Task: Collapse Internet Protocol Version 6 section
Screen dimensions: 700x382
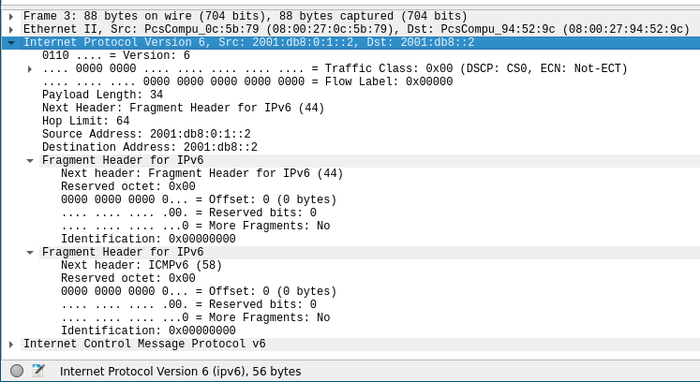Action: [x=11, y=43]
